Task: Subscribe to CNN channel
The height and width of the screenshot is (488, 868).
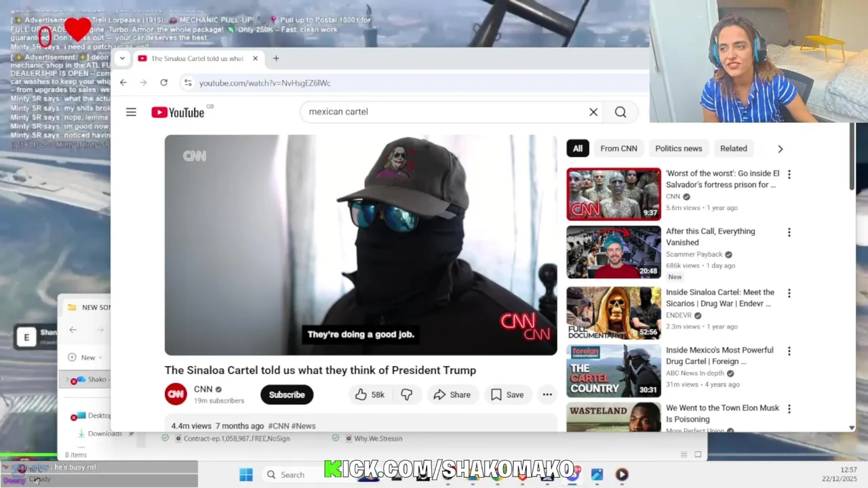Action: [x=287, y=394]
